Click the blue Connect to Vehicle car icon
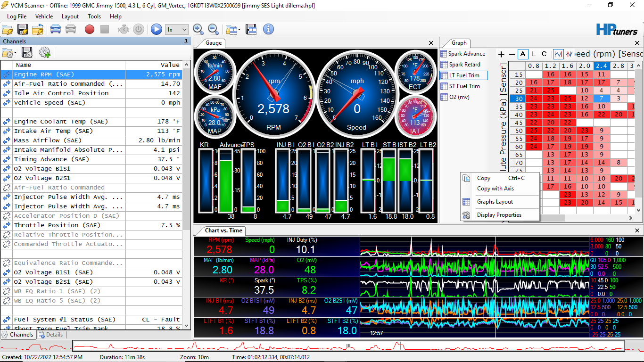The image size is (644, 362). tap(55, 29)
